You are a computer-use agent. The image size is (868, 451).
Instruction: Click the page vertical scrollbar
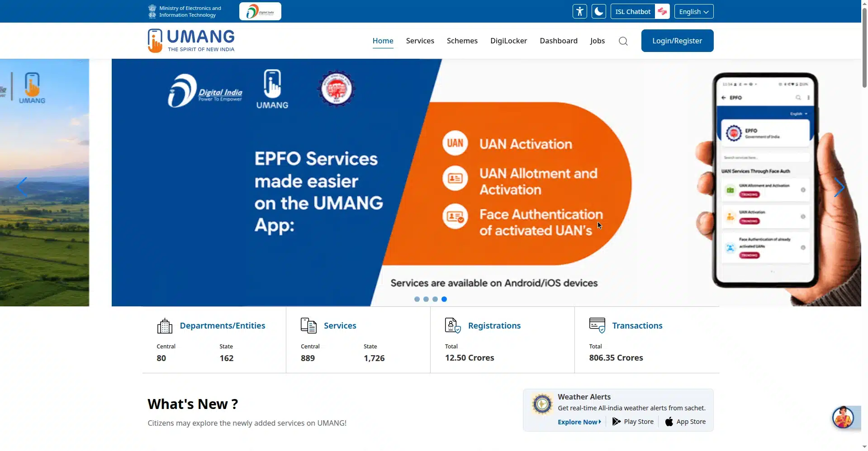(864, 47)
